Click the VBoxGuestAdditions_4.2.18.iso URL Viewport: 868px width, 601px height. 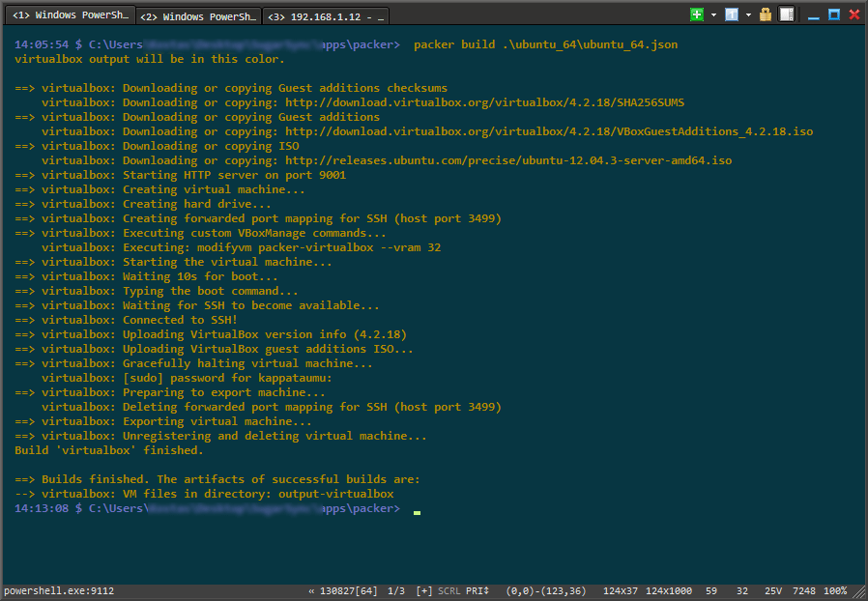point(549,131)
